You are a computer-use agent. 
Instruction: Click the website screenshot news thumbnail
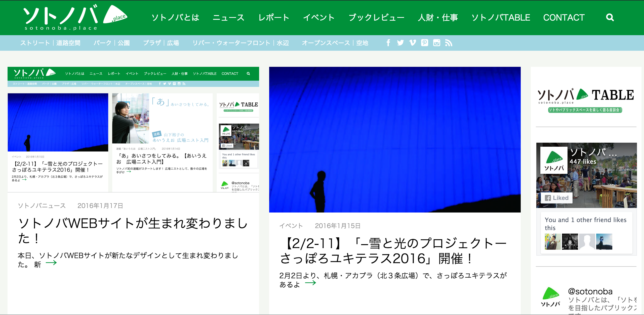pyautogui.click(x=133, y=129)
